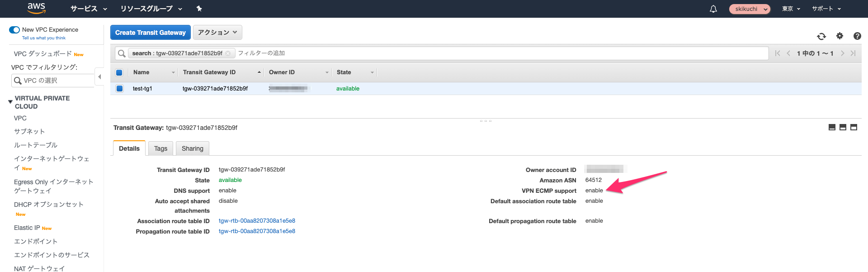Open DHCP オプションセット in sidebar
This screenshot has width=868, height=272.
(49, 205)
